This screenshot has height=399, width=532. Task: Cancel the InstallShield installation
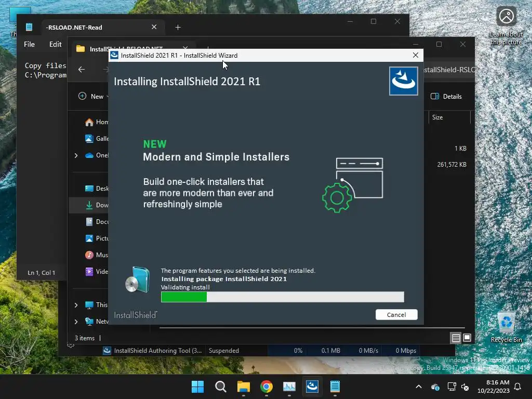pos(396,314)
